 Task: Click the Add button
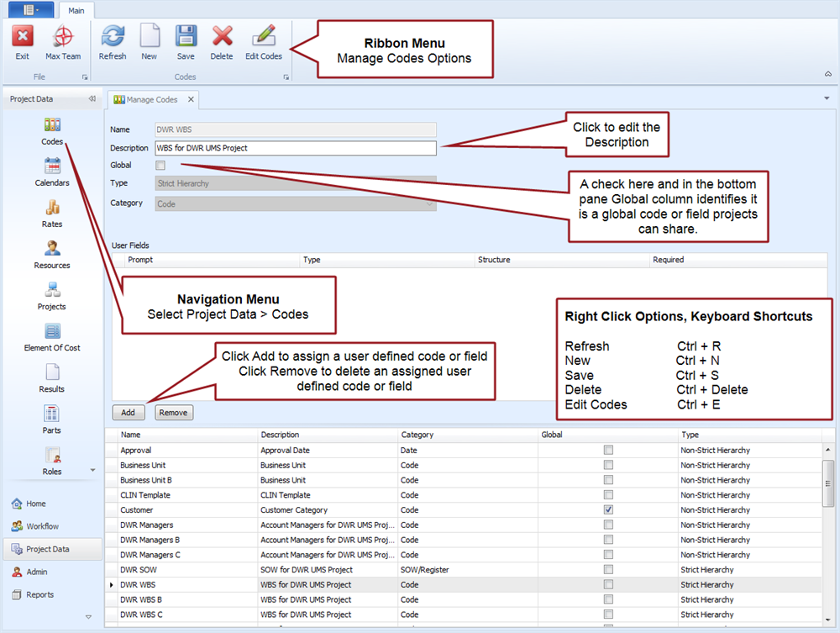[128, 413]
